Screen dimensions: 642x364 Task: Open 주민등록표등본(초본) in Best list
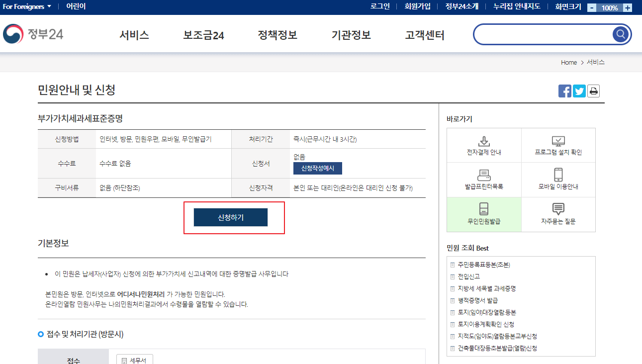[484, 265]
